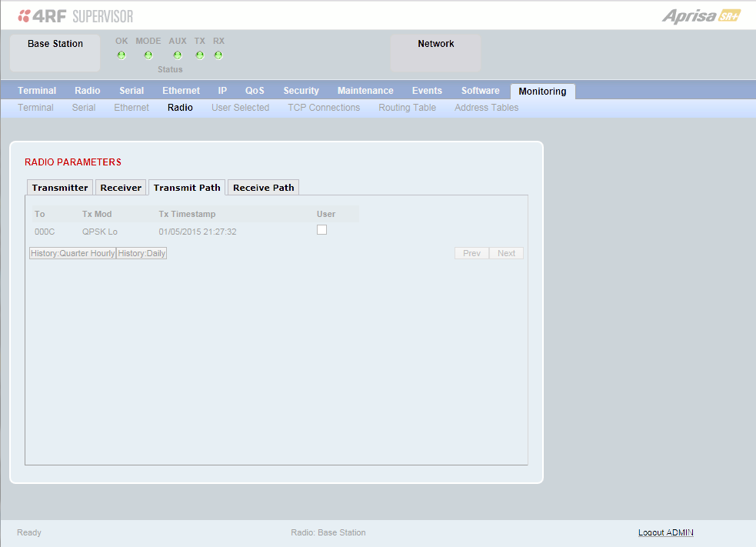The width and height of the screenshot is (756, 547).
Task: Tick the User checkbox for row 000C
Action: tap(321, 230)
